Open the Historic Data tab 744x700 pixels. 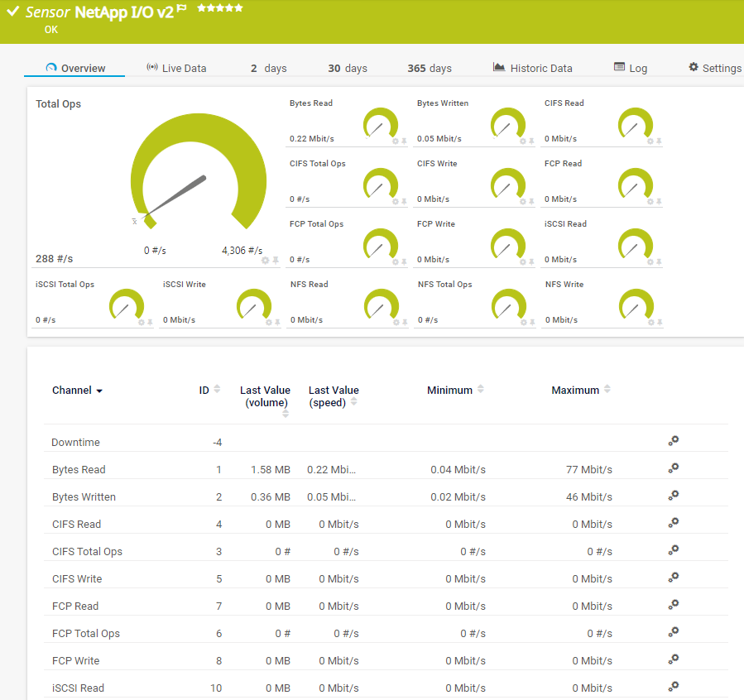tap(532, 68)
